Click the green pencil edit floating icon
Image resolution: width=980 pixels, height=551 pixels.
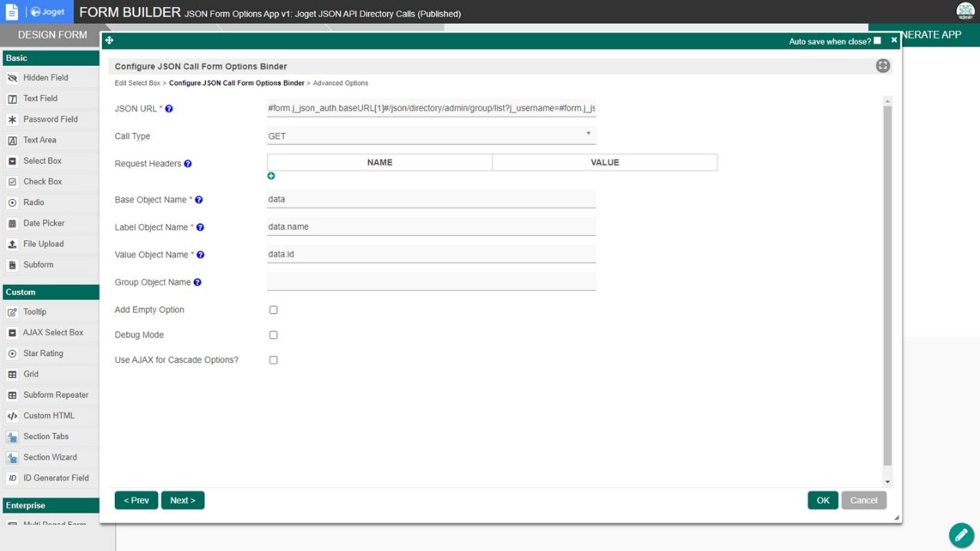[x=960, y=535]
